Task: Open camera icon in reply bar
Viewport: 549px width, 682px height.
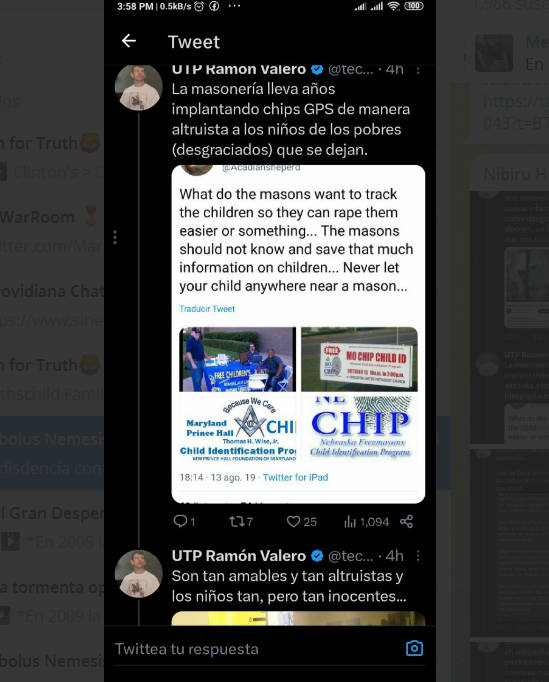Action: [x=414, y=648]
